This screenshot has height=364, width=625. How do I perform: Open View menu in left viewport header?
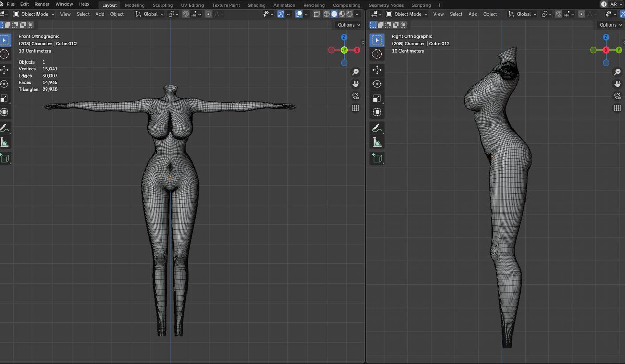pyautogui.click(x=65, y=14)
